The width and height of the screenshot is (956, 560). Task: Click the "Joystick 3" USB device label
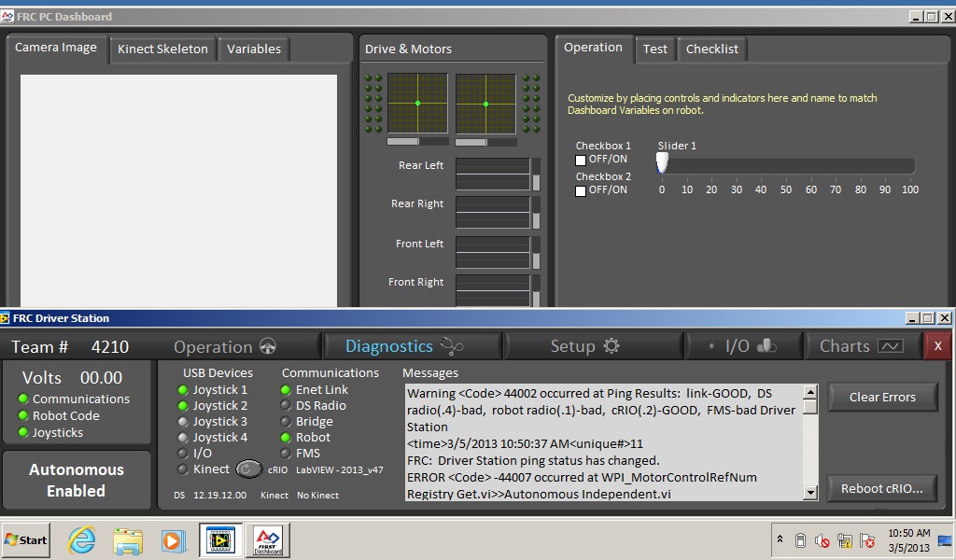(220, 422)
